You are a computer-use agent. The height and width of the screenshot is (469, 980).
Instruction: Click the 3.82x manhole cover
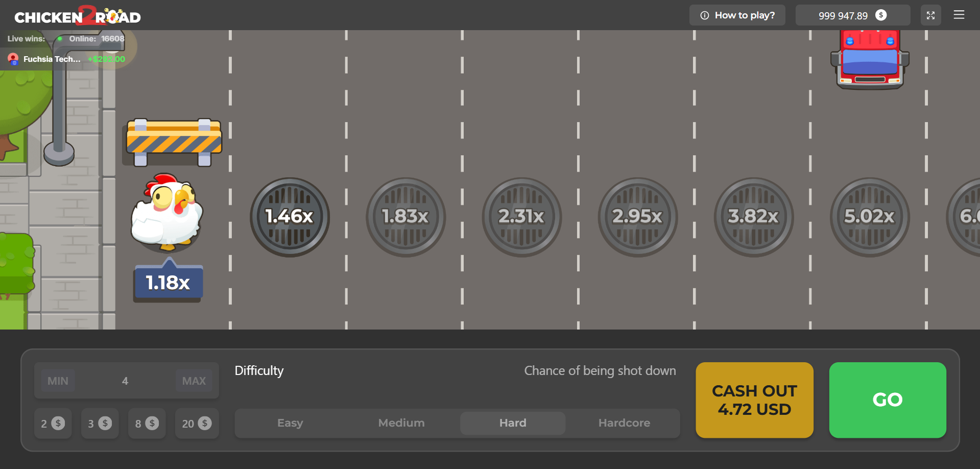tap(753, 217)
